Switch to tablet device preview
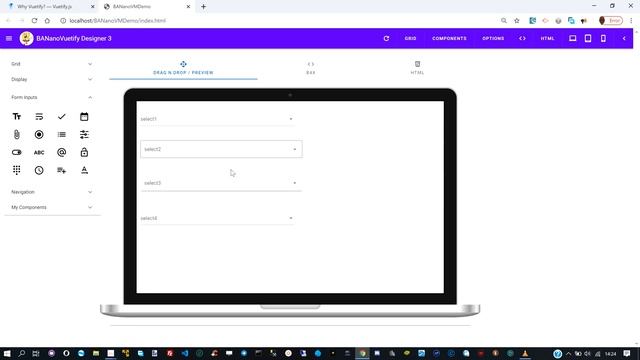This screenshot has height=360, width=640. pyautogui.click(x=588, y=38)
